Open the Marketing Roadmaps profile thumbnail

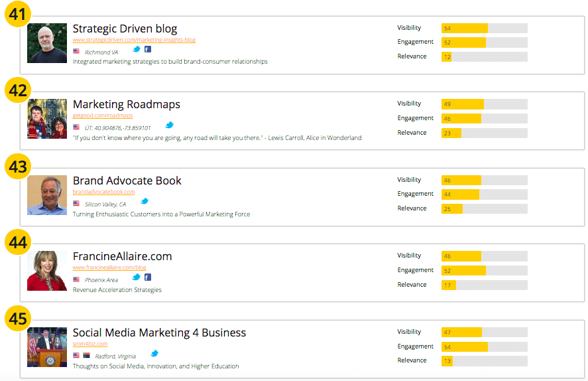click(47, 119)
